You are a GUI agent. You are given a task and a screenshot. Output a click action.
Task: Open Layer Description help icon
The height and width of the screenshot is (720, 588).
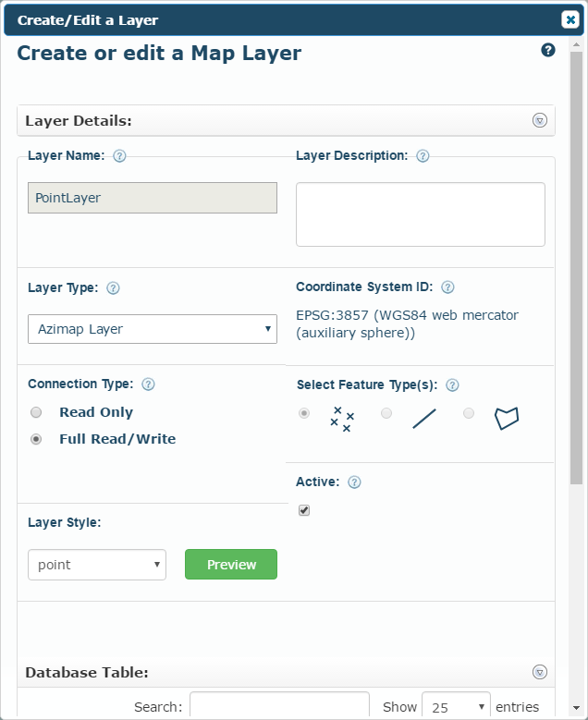423,156
